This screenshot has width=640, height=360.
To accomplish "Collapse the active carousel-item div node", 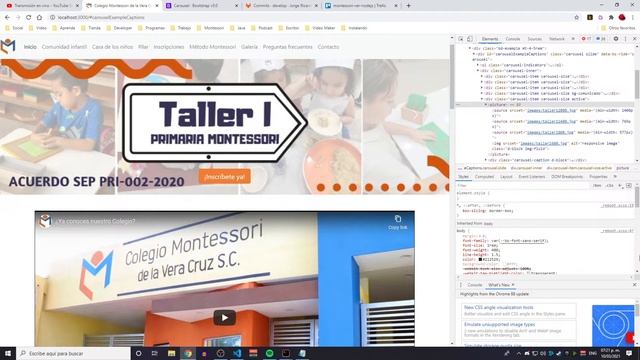I will click(x=482, y=99).
